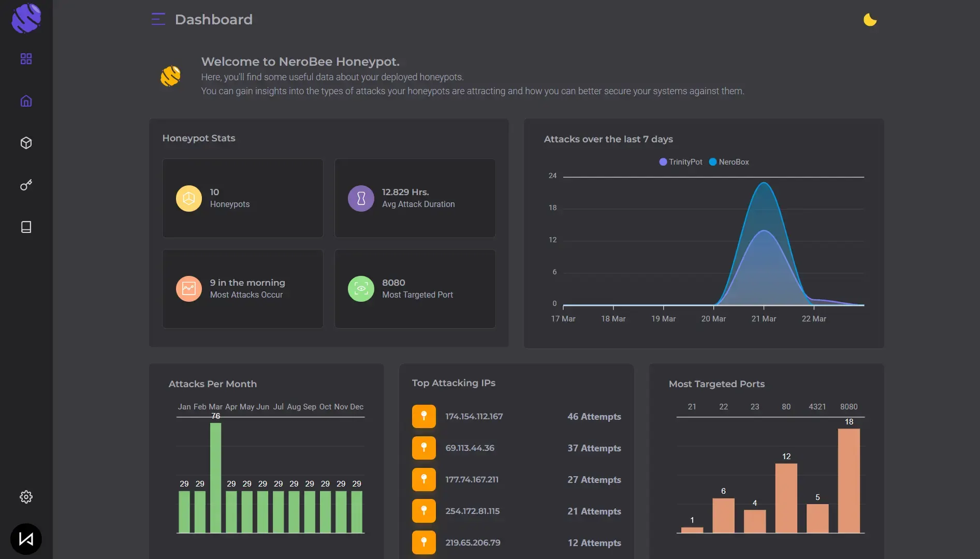Click the 46 Attempts value
The width and height of the screenshot is (980, 559).
tap(594, 417)
